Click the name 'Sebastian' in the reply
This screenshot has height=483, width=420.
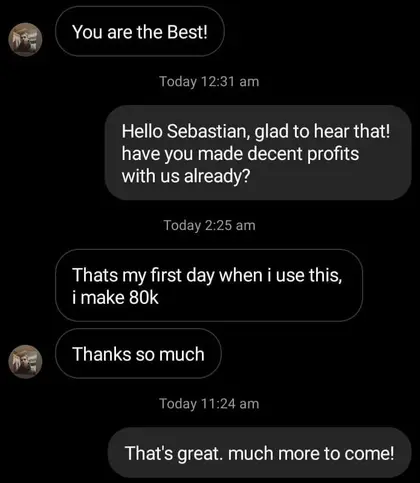pyautogui.click(x=207, y=131)
